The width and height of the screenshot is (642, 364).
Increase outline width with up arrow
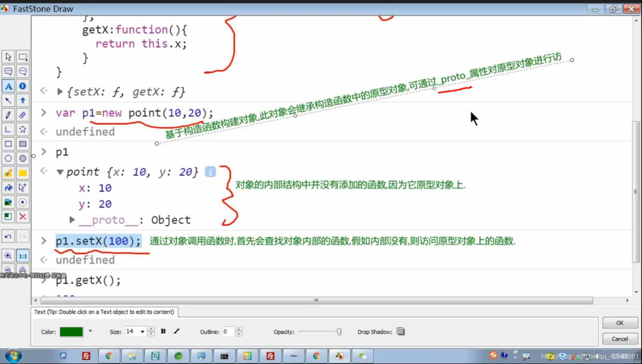[x=239, y=329]
